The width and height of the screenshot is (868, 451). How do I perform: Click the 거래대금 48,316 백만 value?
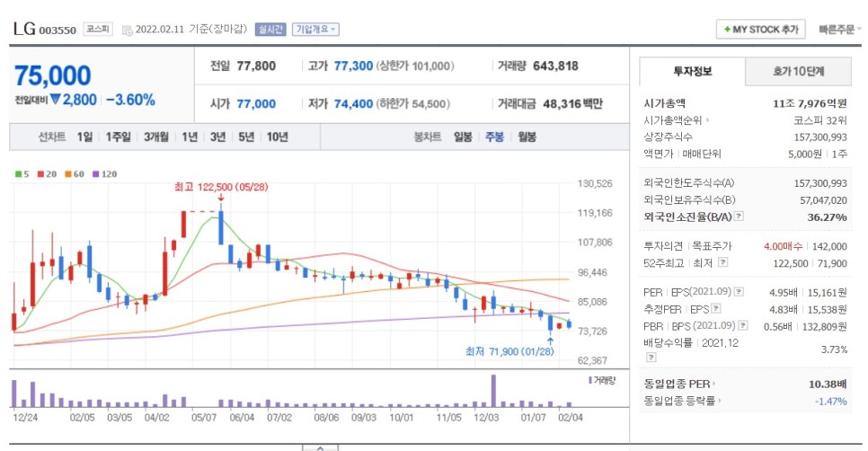[572, 103]
